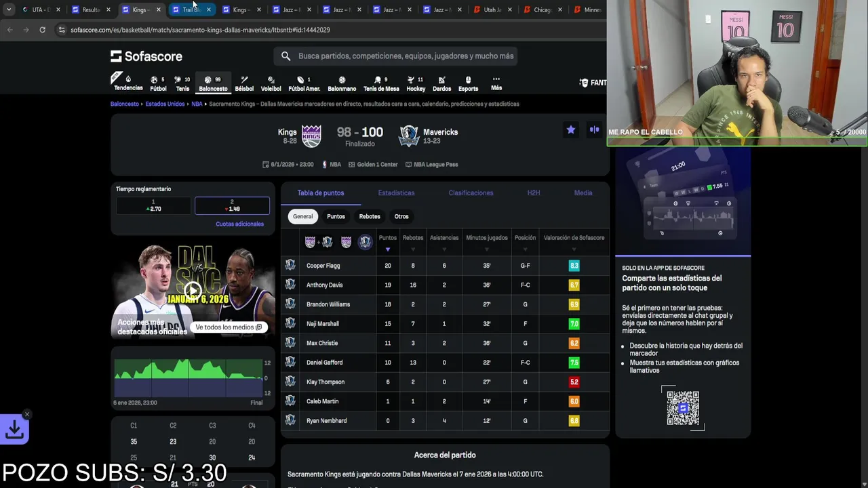The image size is (868, 488).
Task: Click the browser address bar URL
Action: (201, 30)
